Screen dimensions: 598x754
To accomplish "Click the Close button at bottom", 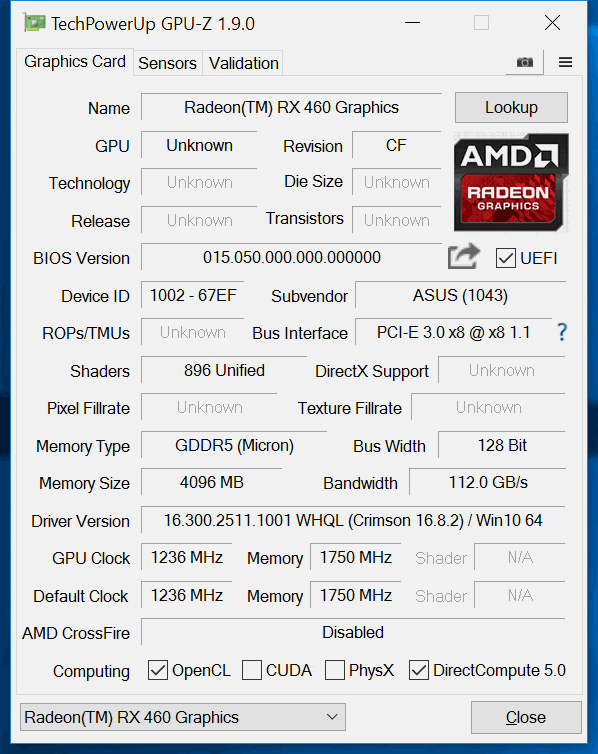I will pyautogui.click(x=526, y=717).
